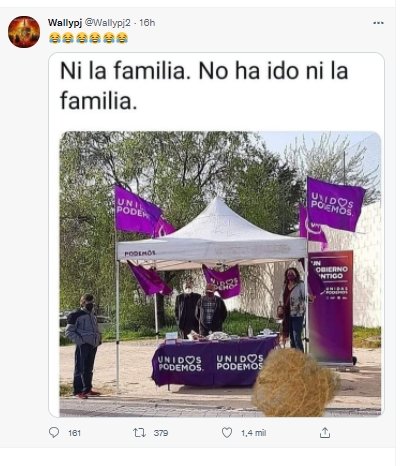This screenshot has width=401, height=466.
Task: Click the vertical Unidas Podemos banner in photo
Action: (331, 307)
